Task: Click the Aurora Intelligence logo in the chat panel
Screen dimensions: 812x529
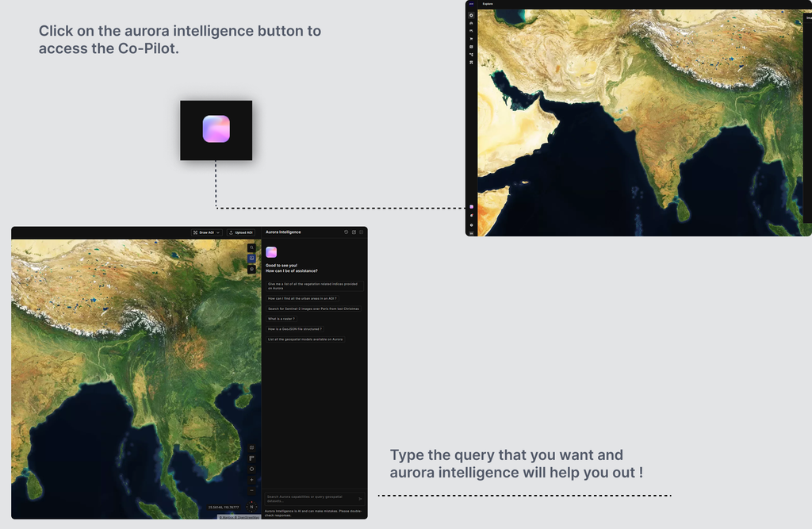Action: tap(271, 252)
